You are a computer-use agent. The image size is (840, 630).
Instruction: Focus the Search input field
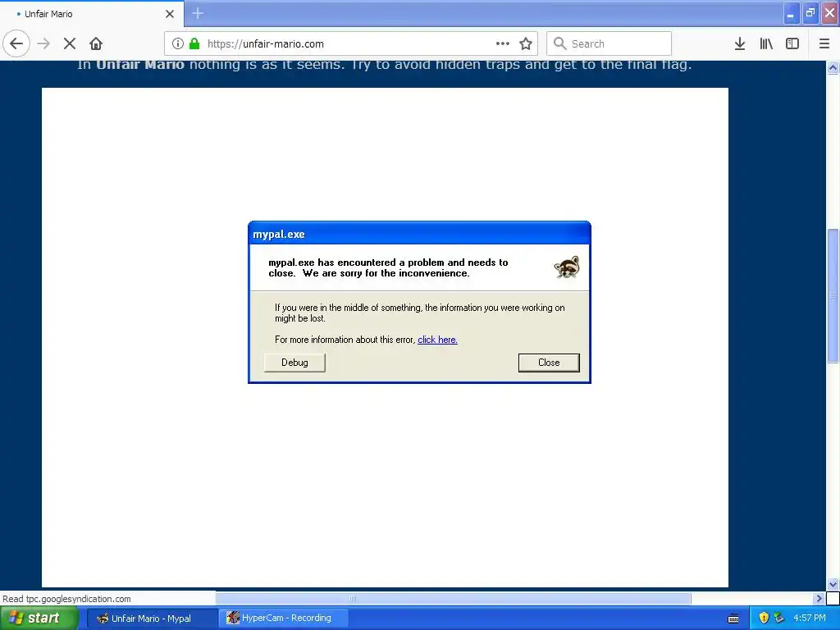point(609,43)
